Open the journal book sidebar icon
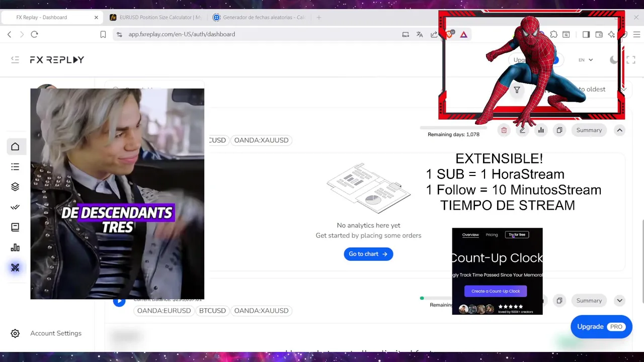Image resolution: width=644 pixels, height=362 pixels. click(15, 227)
